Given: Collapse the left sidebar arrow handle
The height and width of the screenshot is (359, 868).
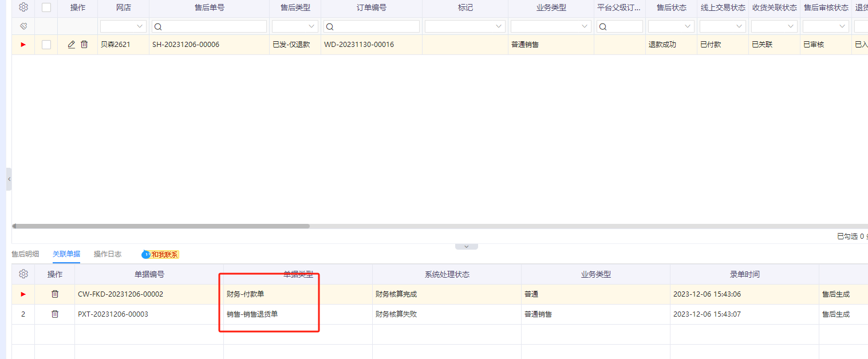Looking at the screenshot, I should [x=9, y=179].
